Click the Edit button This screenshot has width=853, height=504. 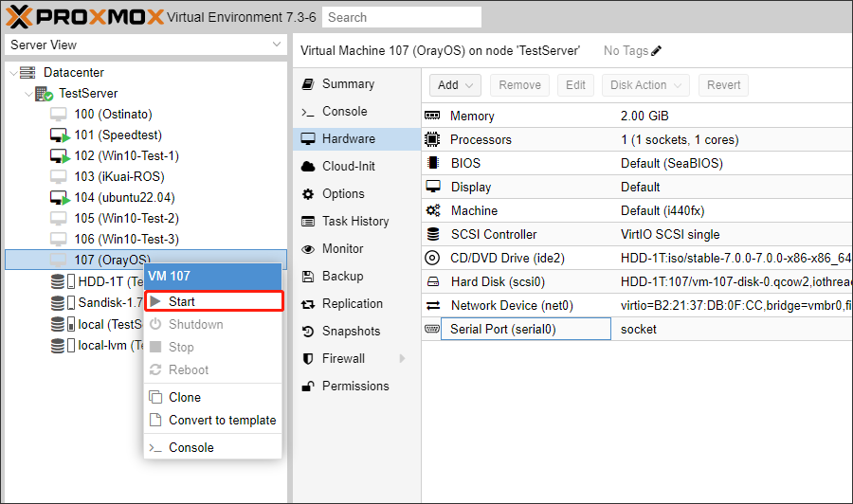(x=575, y=85)
